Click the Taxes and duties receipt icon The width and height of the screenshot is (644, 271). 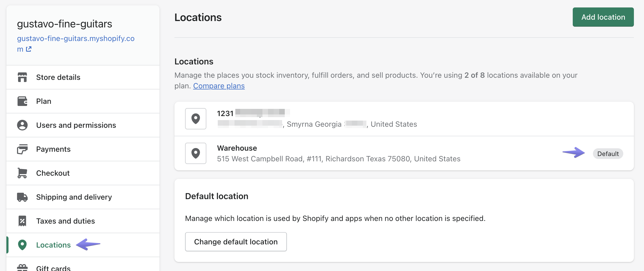pos(22,221)
